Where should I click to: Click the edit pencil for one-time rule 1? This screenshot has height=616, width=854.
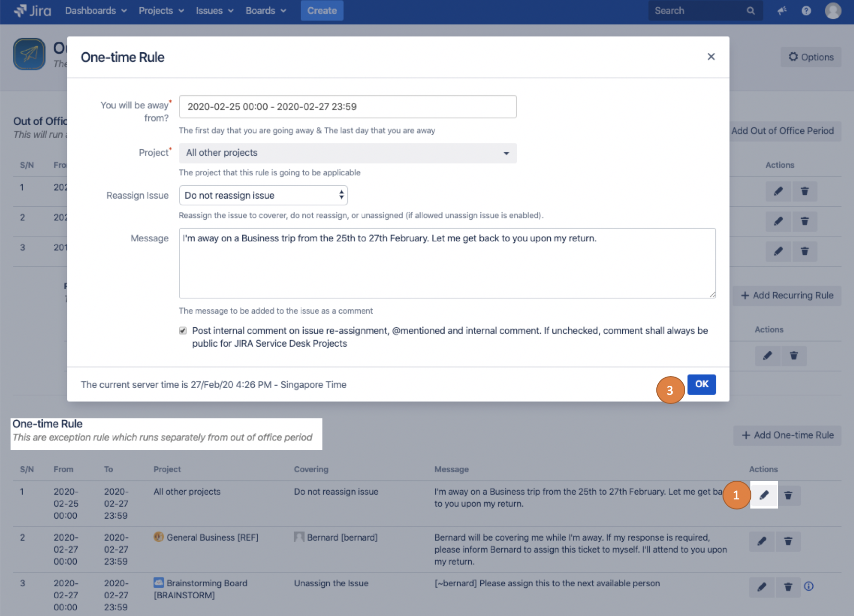[x=764, y=495]
